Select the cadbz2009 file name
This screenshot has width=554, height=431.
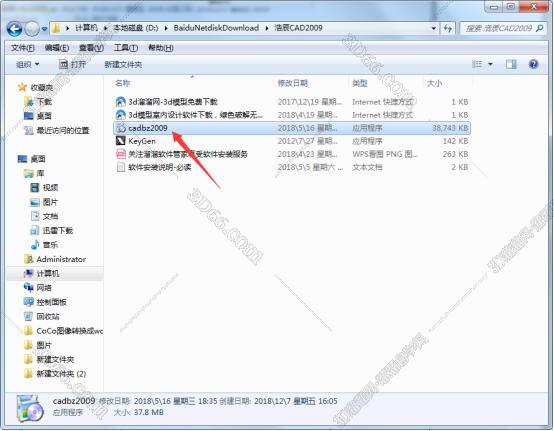pyautogui.click(x=148, y=128)
